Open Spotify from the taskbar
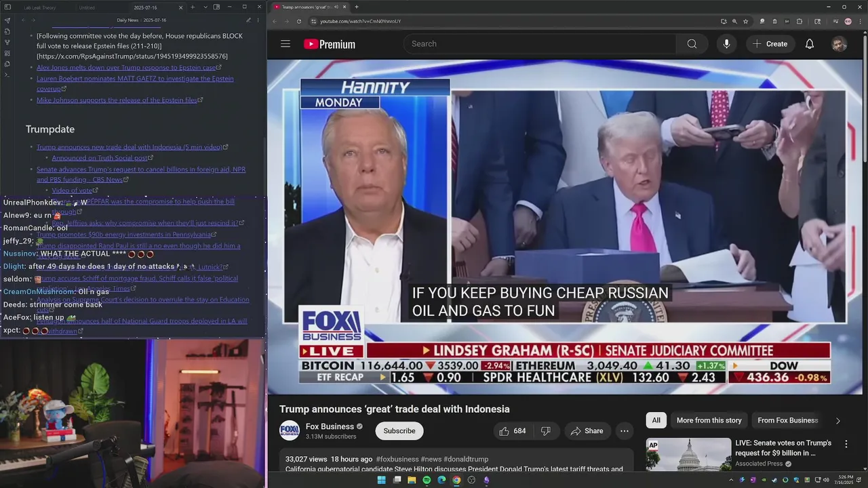Viewport: 868px width, 488px height. pyautogui.click(x=427, y=480)
